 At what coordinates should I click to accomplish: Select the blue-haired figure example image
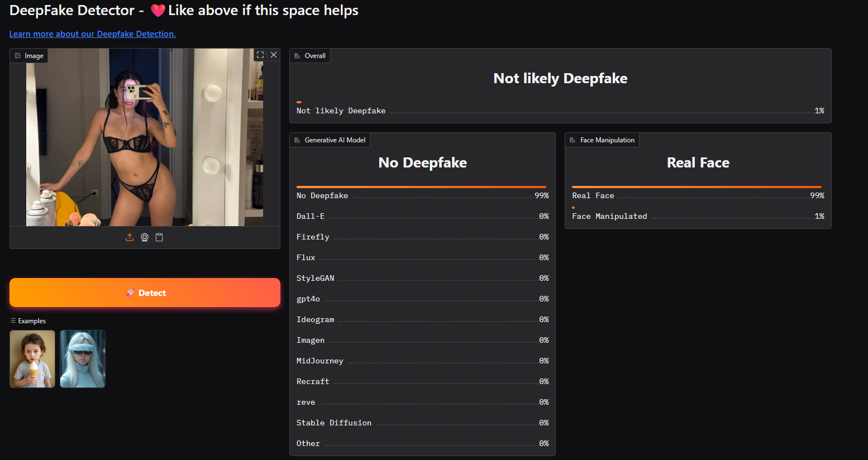point(83,359)
